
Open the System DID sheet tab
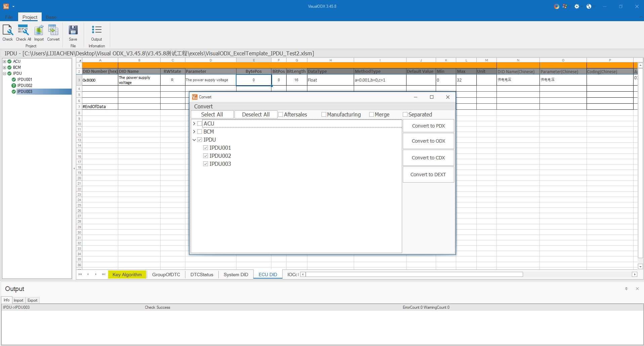pyautogui.click(x=236, y=275)
